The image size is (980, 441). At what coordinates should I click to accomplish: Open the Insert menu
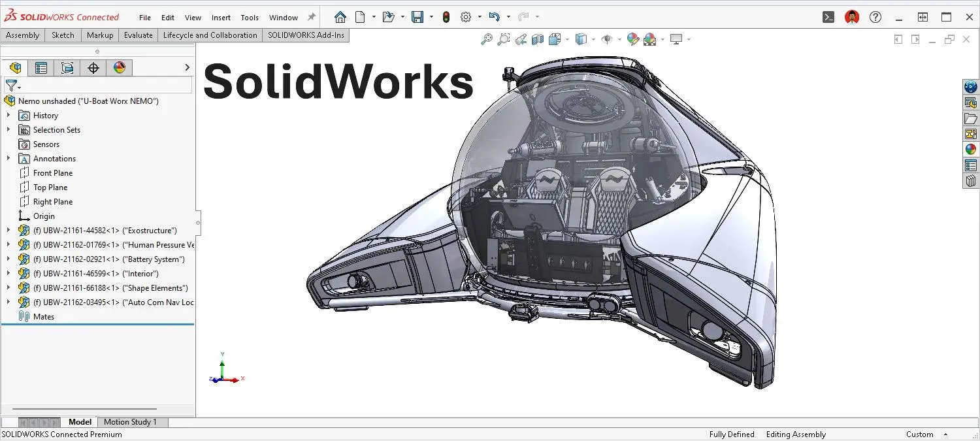click(221, 18)
